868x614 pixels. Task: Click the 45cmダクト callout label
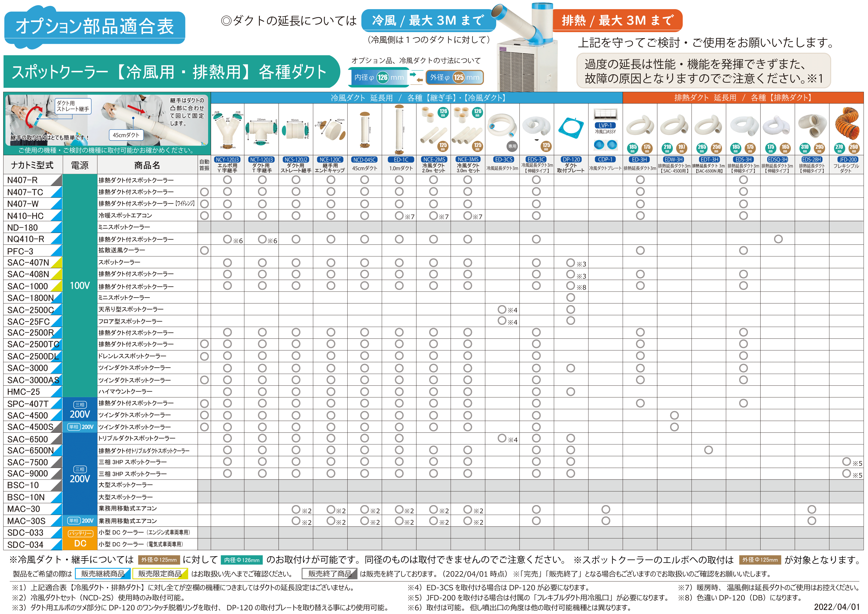[x=126, y=135]
